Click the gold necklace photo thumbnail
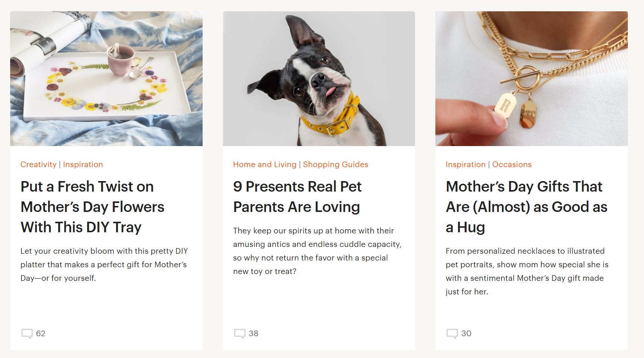Viewport: 644px width, 358px height. [532, 79]
